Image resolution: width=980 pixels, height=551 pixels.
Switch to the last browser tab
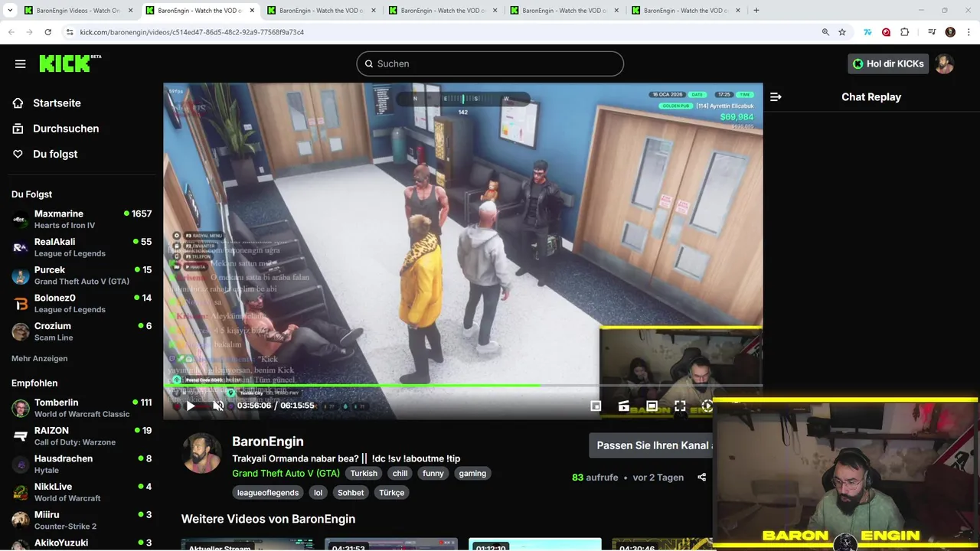[x=685, y=11]
